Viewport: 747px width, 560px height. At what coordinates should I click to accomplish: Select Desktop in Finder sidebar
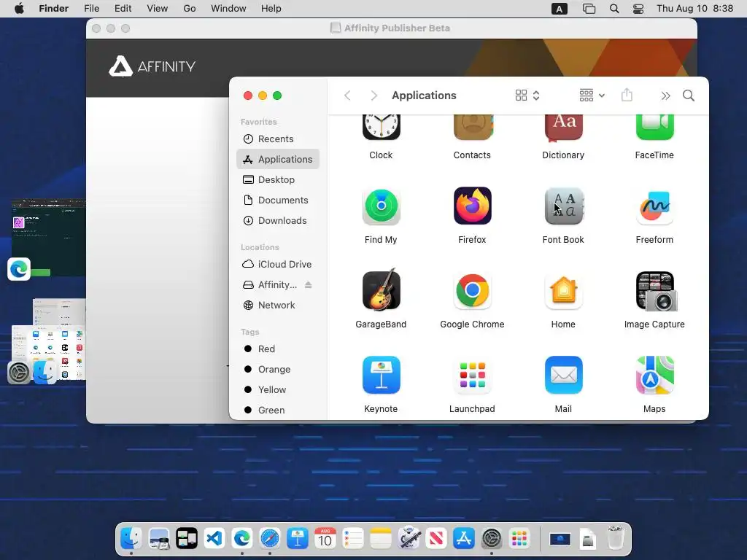278,179
